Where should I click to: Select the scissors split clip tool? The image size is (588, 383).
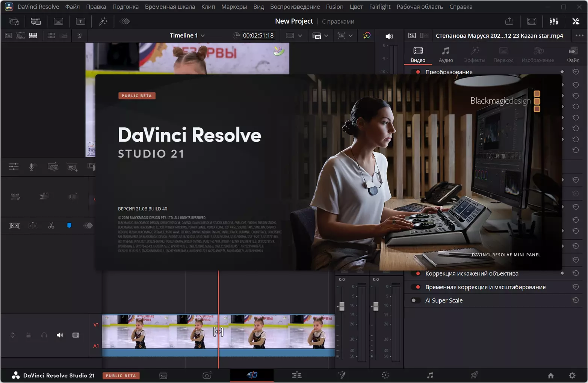click(51, 226)
